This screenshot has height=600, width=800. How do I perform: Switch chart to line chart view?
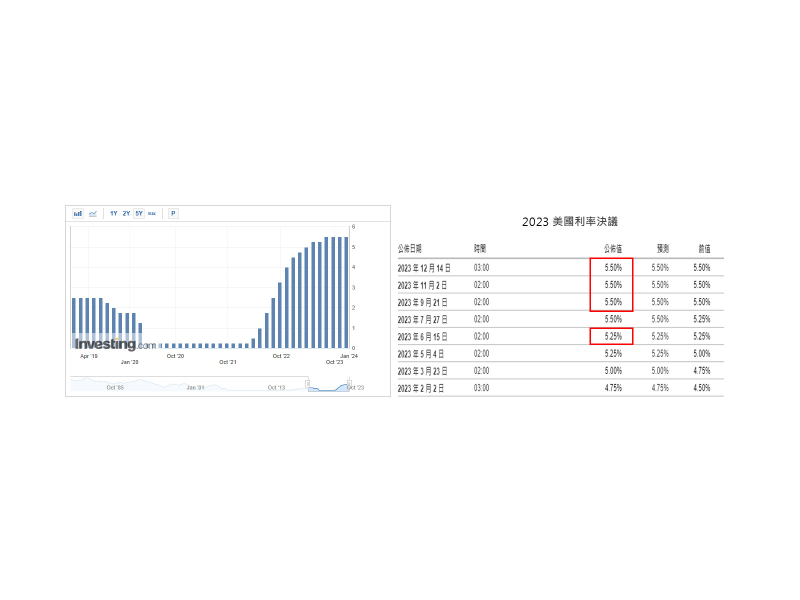click(x=93, y=213)
